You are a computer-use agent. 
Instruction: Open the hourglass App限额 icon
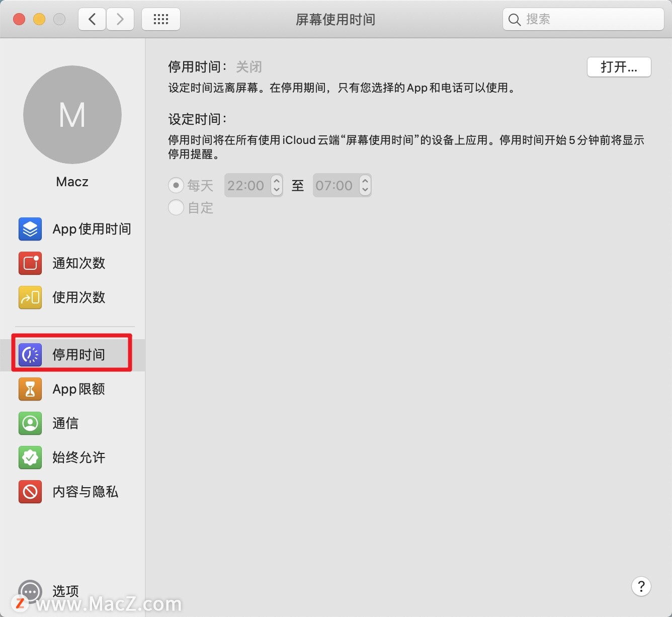tap(30, 389)
